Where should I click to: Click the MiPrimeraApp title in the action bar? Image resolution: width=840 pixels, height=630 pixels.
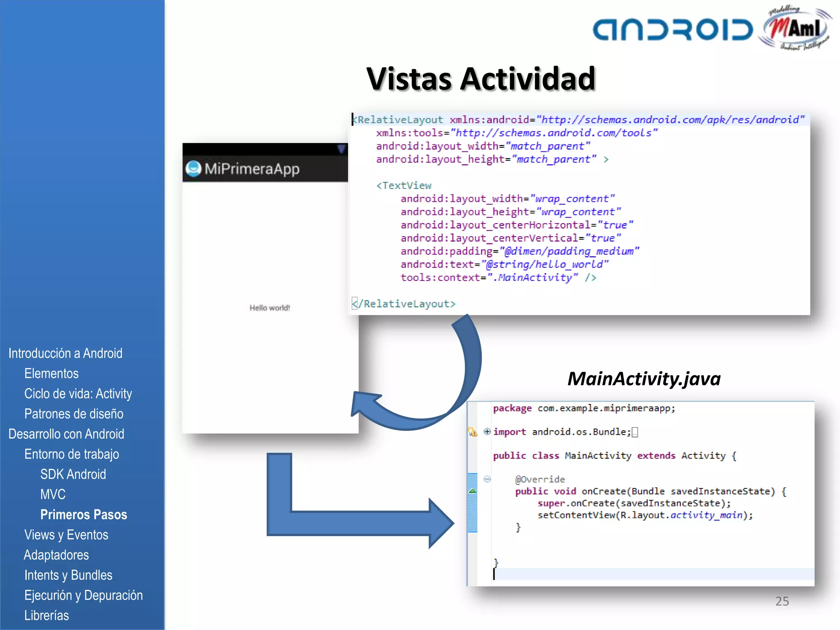[252, 169]
